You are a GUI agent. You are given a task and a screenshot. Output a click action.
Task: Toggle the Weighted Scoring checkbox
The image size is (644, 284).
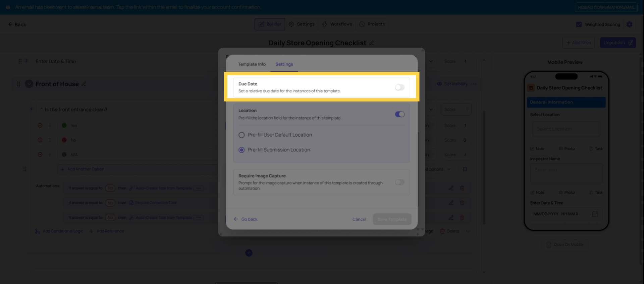[x=579, y=24]
